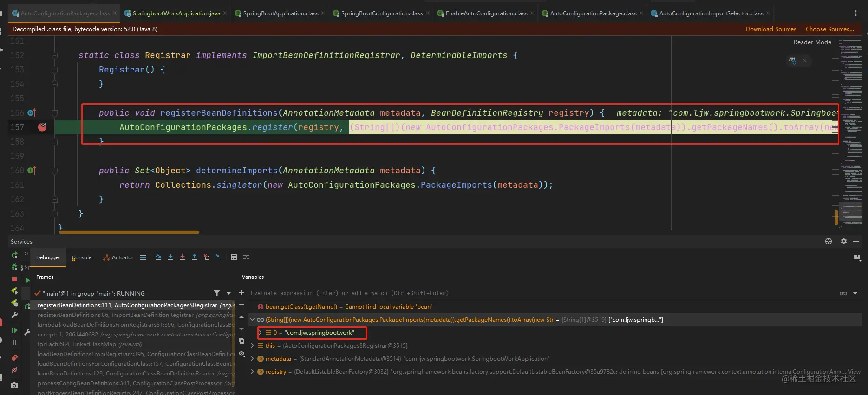Click the red Force Step Into icon
The height and width of the screenshot is (395, 868).
tap(183, 257)
